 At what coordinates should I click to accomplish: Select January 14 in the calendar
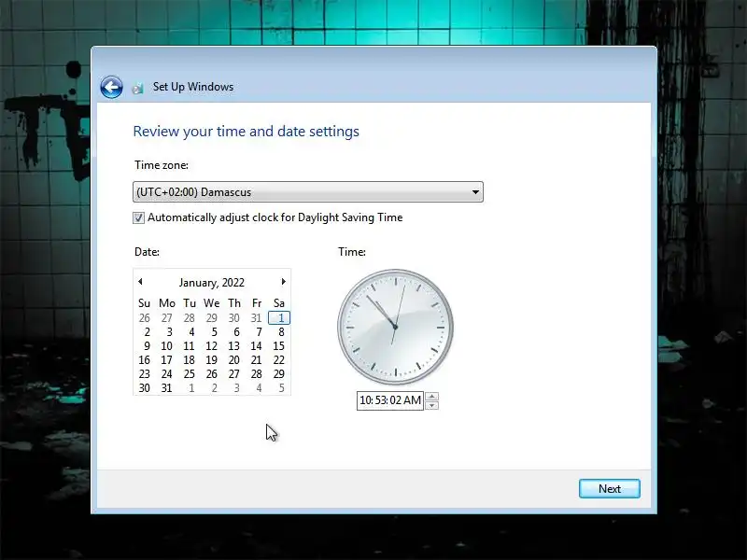pyautogui.click(x=256, y=346)
